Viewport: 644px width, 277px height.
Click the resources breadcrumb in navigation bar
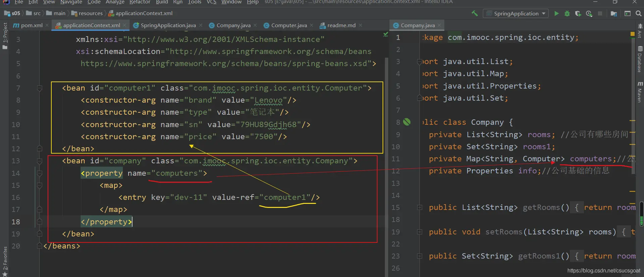[x=90, y=13]
